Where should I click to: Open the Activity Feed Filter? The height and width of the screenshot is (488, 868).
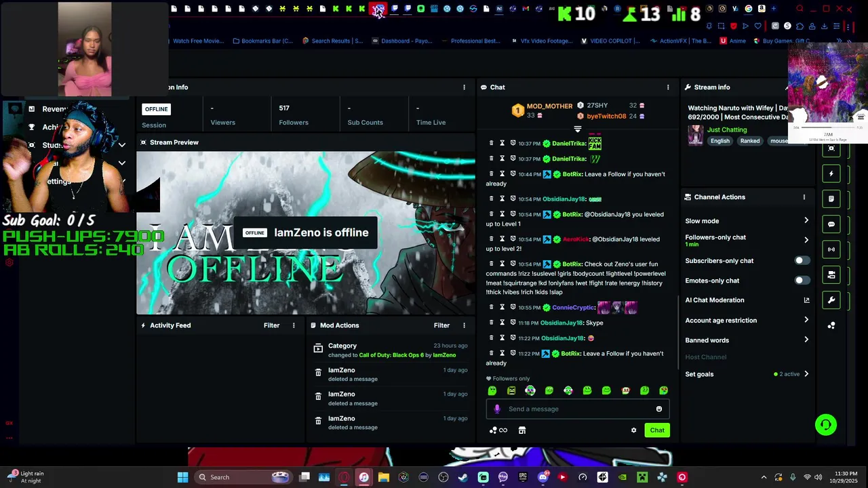coord(271,325)
